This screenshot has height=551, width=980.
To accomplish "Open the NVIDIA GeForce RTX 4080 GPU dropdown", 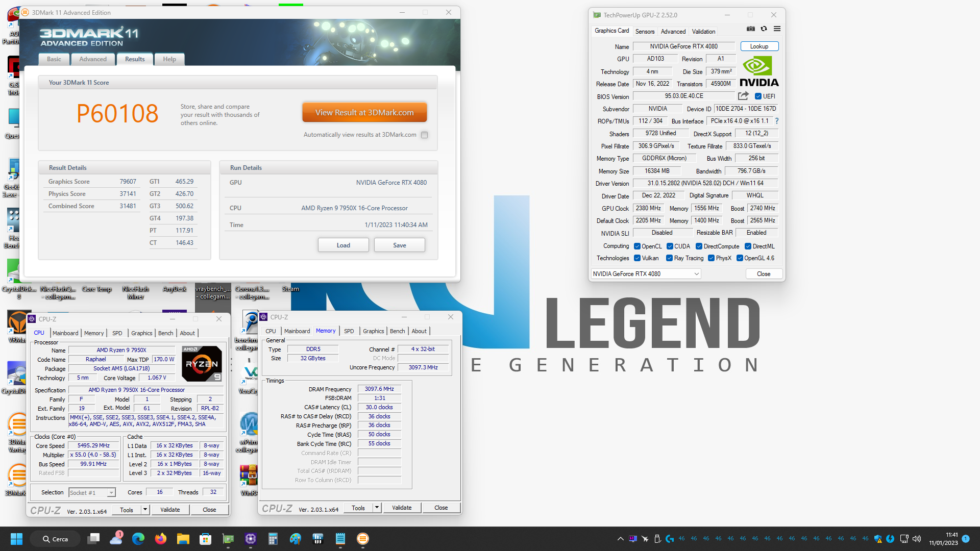I will pyautogui.click(x=646, y=274).
